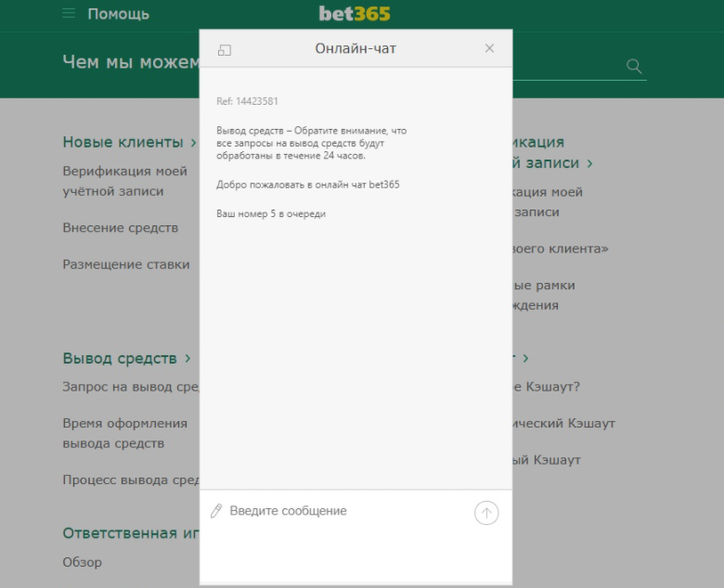Expand the Вывод средств section chevron

click(187, 358)
